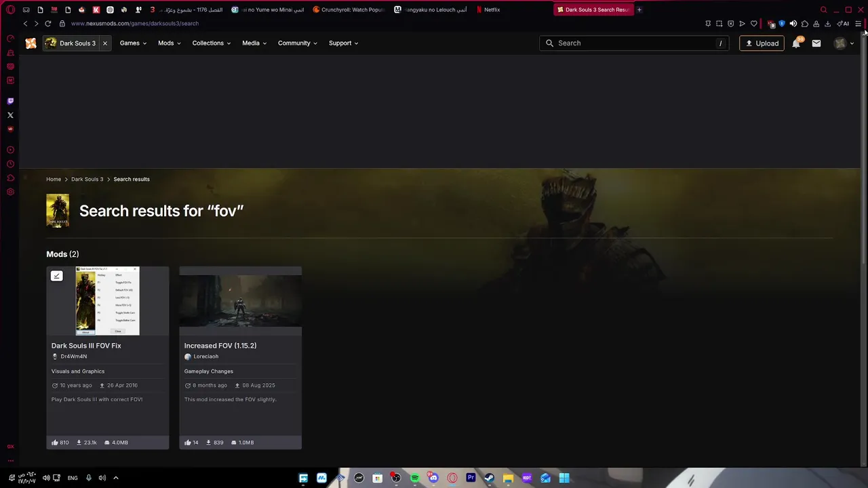The width and height of the screenshot is (868, 488).
Task: Open Dark Souls III FOV Fix mod title
Action: 86,346
